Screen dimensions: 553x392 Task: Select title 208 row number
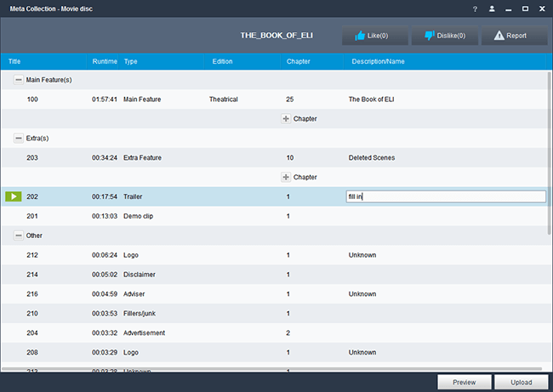coord(32,352)
